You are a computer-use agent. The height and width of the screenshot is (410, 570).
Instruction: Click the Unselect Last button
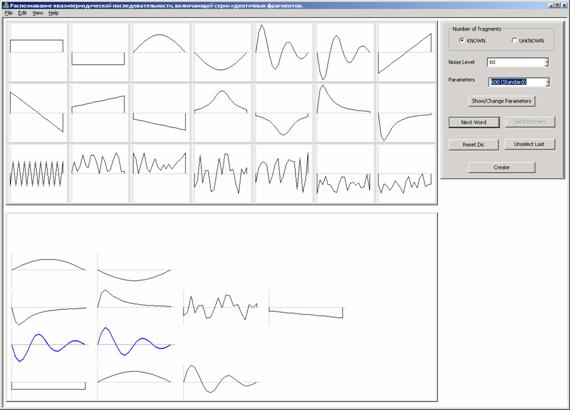pos(529,144)
